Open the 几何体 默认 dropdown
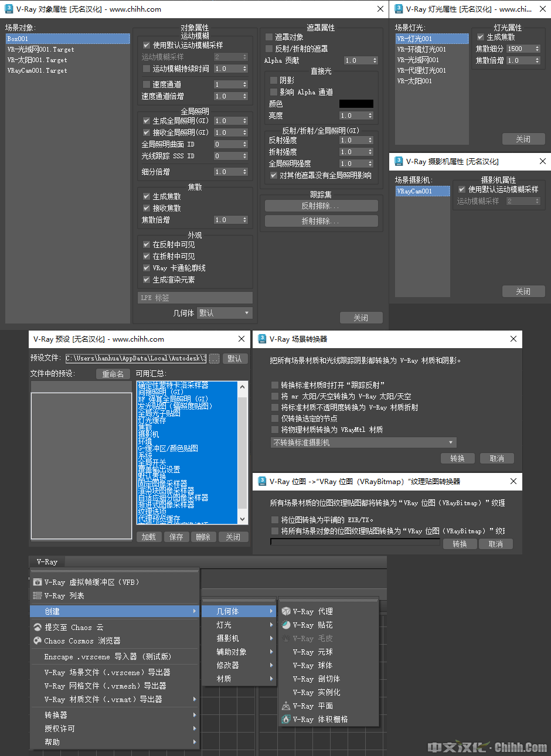The width and height of the screenshot is (551, 756). [225, 313]
